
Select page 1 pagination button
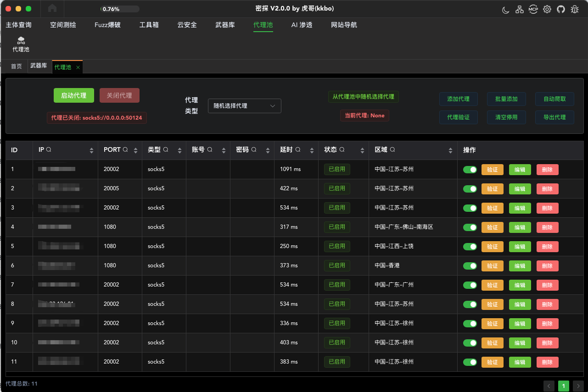(564, 386)
